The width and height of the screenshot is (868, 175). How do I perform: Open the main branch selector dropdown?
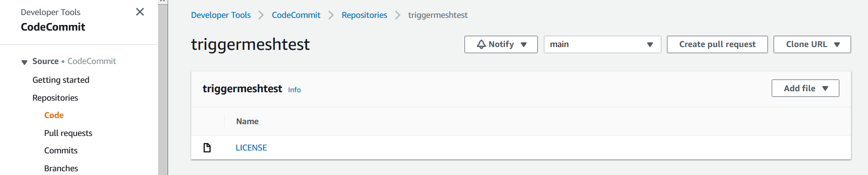point(602,44)
